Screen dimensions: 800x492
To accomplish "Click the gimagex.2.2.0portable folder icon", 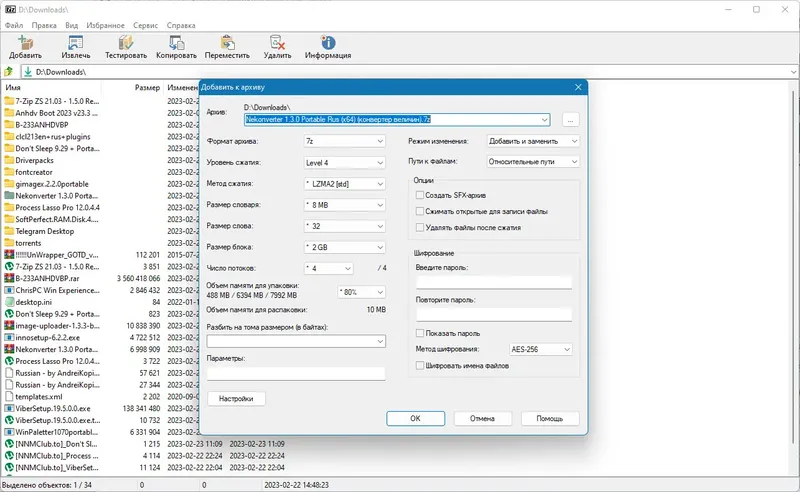I will click(9, 184).
